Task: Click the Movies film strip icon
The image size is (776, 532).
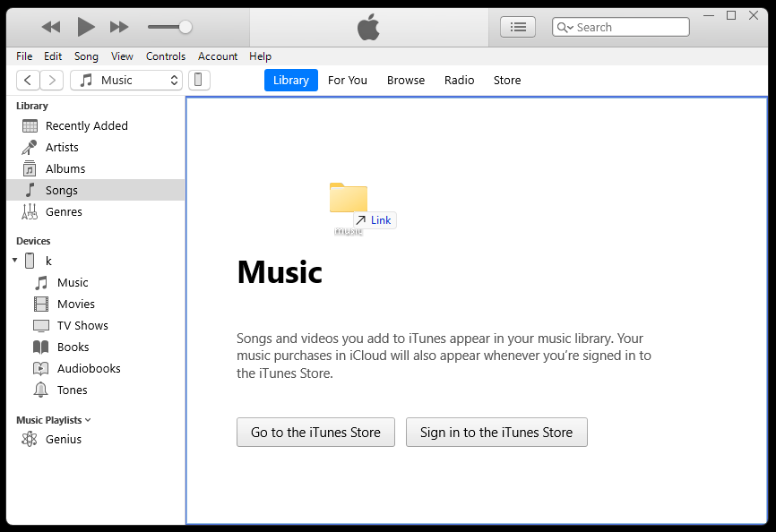Action: pyautogui.click(x=41, y=305)
